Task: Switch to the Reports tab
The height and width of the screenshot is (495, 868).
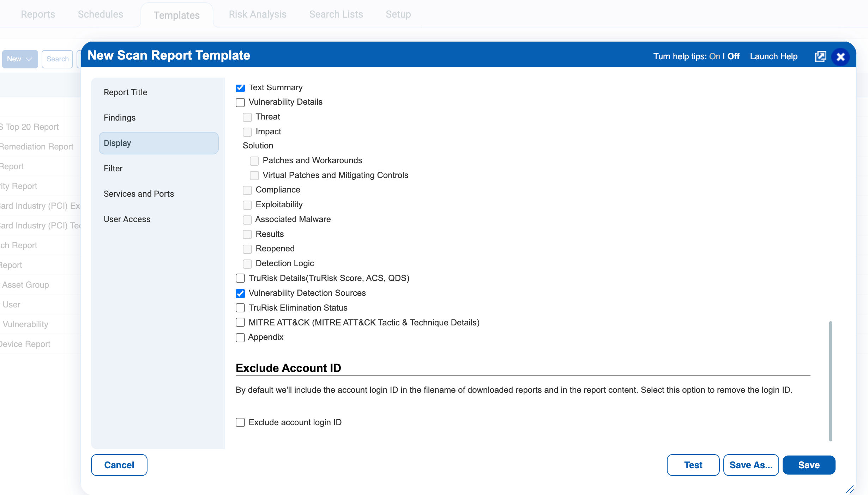Action: pos(38,14)
